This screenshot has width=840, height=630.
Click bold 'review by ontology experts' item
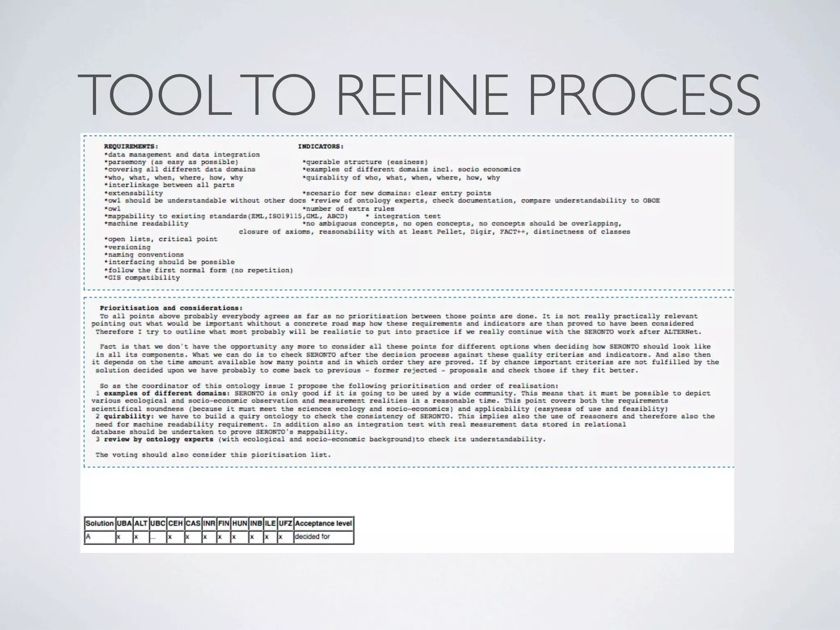tap(159, 439)
